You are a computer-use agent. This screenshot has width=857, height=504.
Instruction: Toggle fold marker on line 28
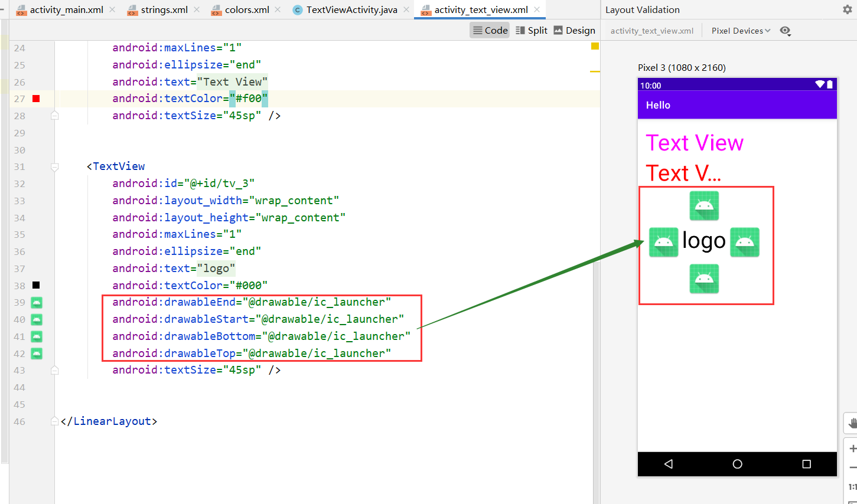55,116
